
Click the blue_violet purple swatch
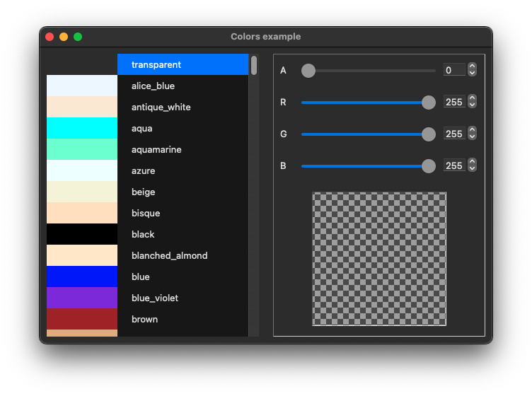pos(82,298)
